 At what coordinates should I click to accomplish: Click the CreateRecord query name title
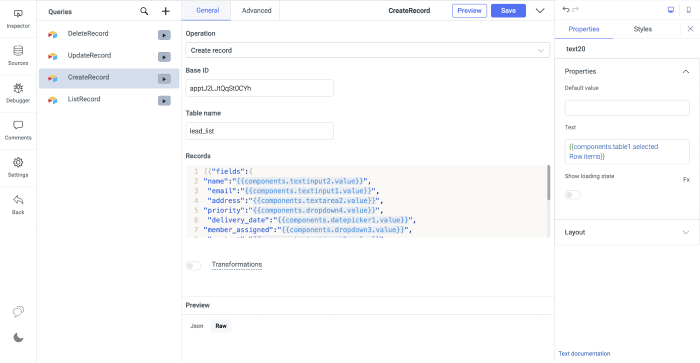[x=409, y=11]
